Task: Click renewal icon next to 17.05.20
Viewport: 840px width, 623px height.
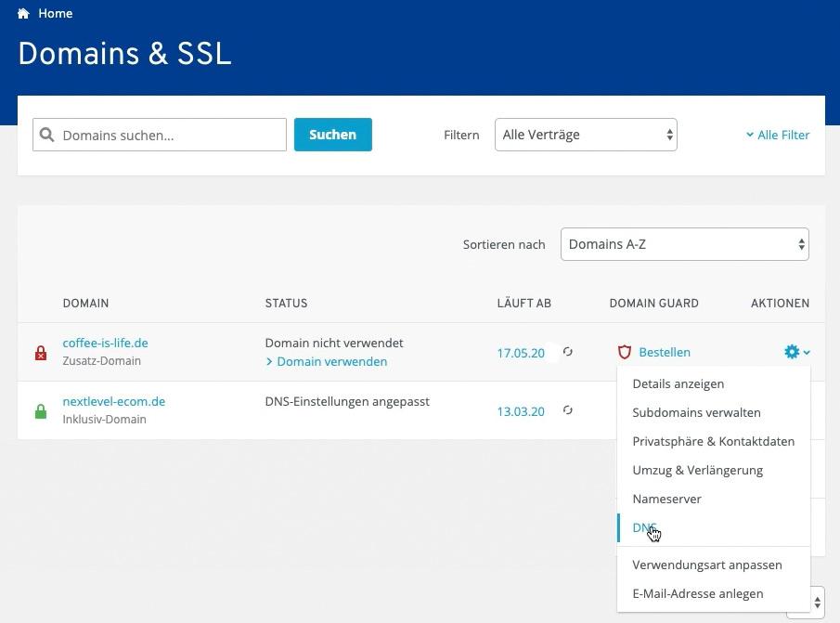Action: point(568,352)
